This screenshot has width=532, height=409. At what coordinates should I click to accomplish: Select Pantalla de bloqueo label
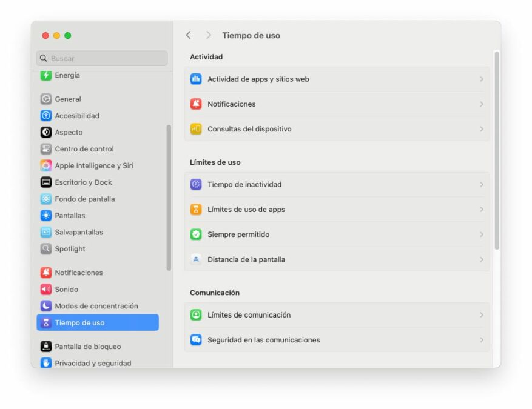pos(88,347)
